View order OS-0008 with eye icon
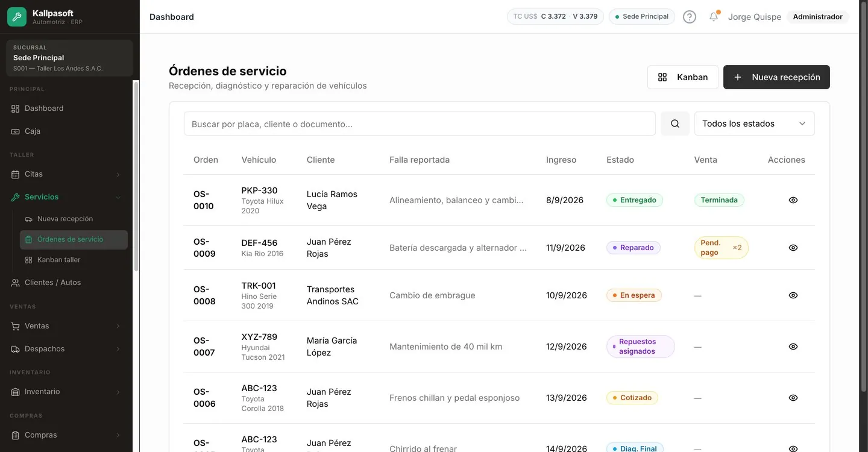 point(793,295)
